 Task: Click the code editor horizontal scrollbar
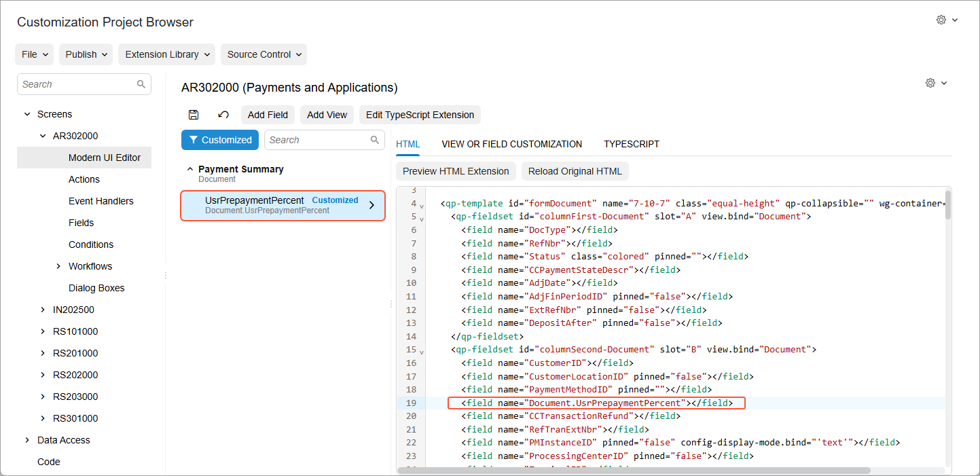(x=634, y=470)
